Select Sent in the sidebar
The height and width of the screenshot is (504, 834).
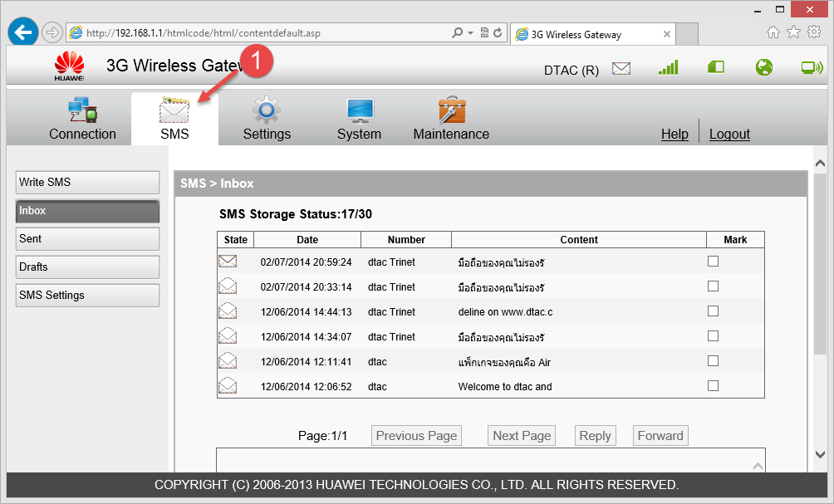(x=88, y=238)
